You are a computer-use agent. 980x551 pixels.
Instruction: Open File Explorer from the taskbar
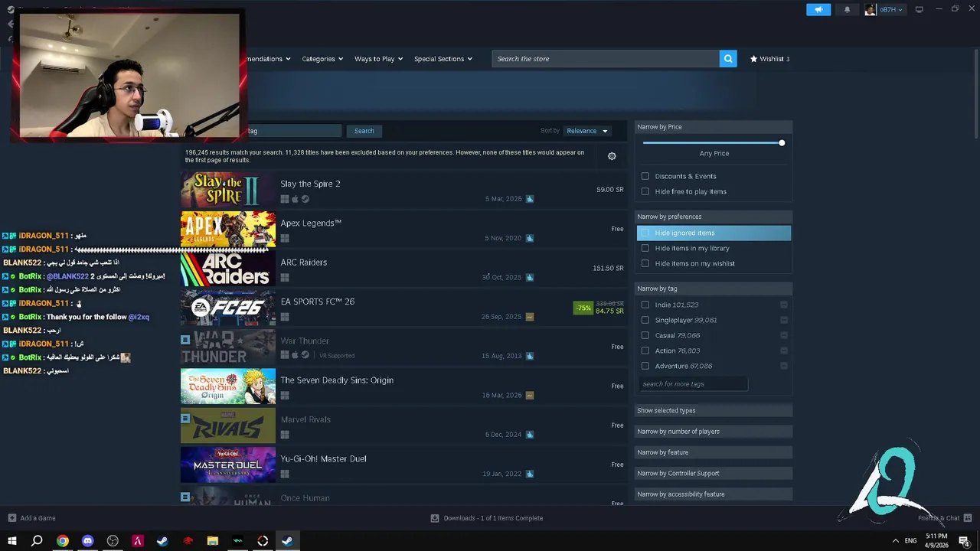tap(213, 541)
